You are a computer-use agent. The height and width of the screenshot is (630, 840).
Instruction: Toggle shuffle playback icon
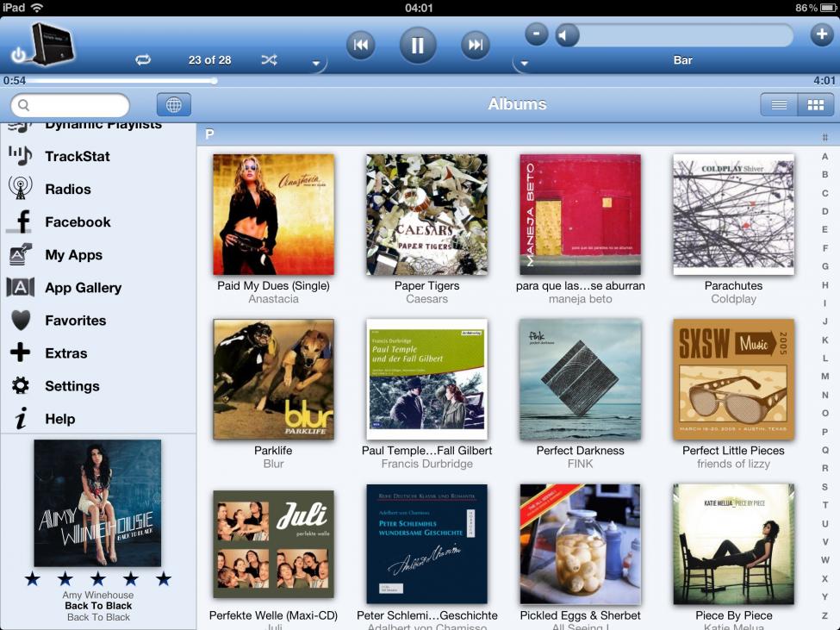[269, 60]
